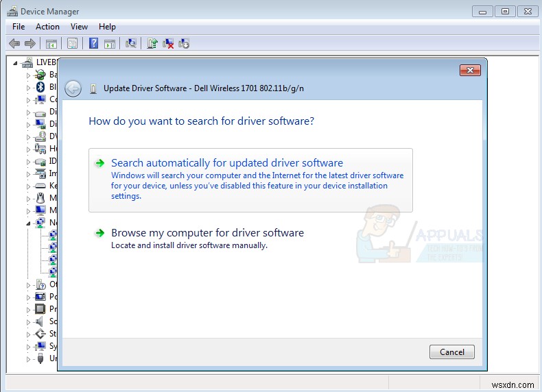
Task: Expand the system devices category
Action: [x=28, y=347]
